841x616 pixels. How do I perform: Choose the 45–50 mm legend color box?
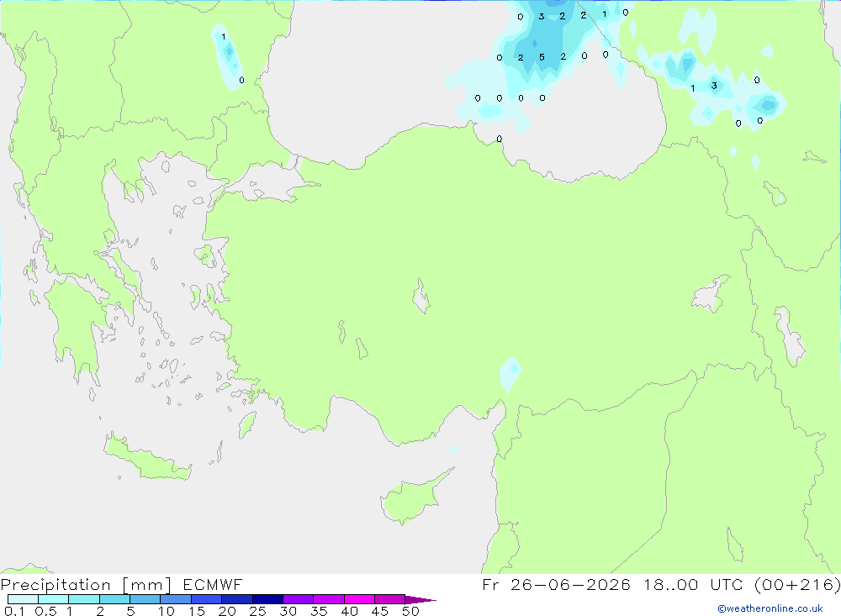[389, 599]
